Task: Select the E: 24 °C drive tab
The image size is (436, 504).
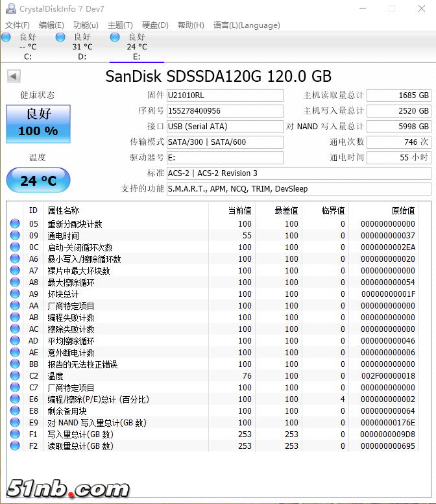Action: [x=137, y=47]
